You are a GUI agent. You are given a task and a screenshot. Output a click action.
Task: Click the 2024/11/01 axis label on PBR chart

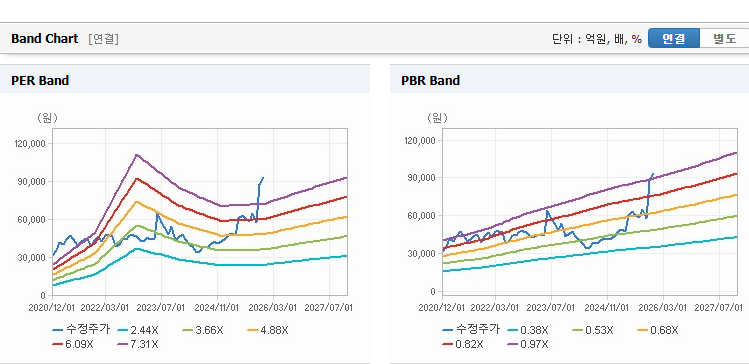tap(607, 308)
